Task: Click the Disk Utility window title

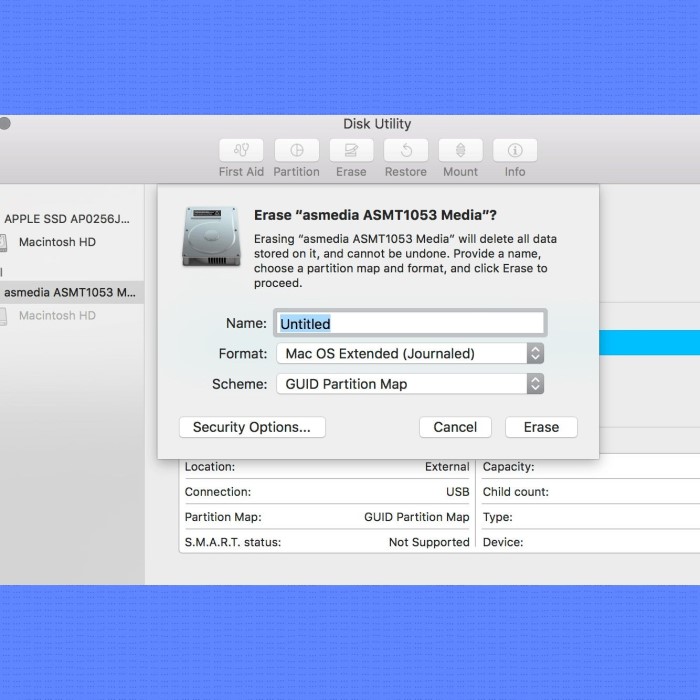Action: (x=377, y=124)
